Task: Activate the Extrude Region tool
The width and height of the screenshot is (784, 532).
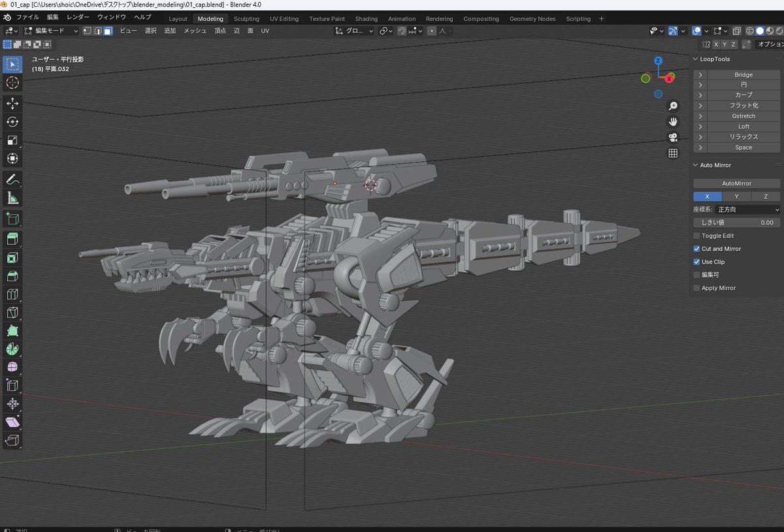Action: pyautogui.click(x=12, y=239)
